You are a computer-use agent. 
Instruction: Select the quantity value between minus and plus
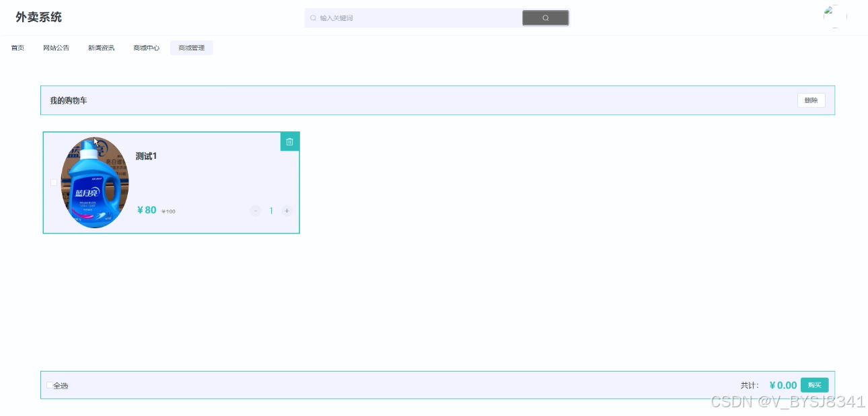pos(271,211)
